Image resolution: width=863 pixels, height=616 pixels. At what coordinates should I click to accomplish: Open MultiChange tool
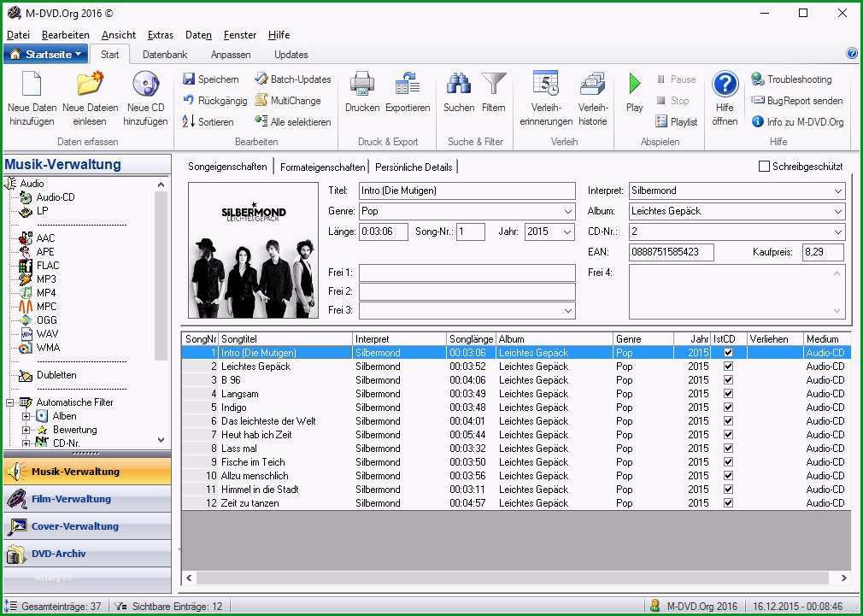click(x=288, y=101)
